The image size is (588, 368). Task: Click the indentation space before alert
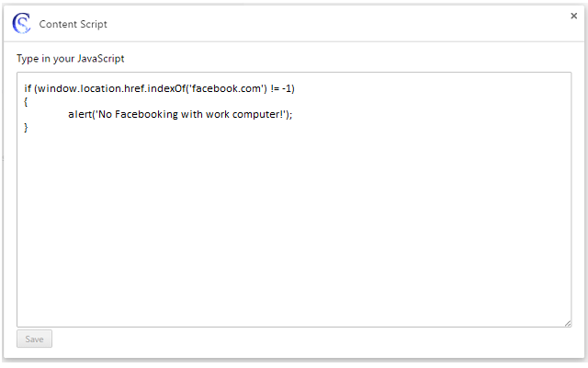[x=46, y=114]
